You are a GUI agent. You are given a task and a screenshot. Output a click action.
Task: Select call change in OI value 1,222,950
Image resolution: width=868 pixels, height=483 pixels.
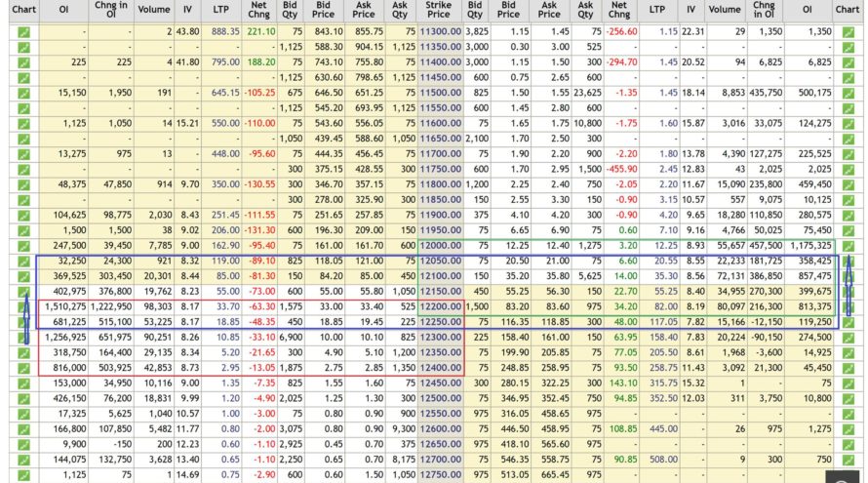tap(111, 306)
